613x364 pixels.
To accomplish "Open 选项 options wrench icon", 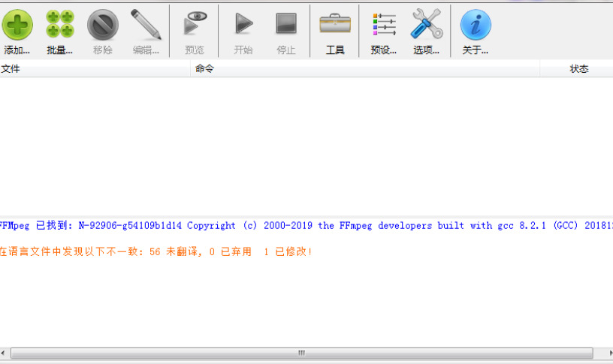I will (427, 24).
